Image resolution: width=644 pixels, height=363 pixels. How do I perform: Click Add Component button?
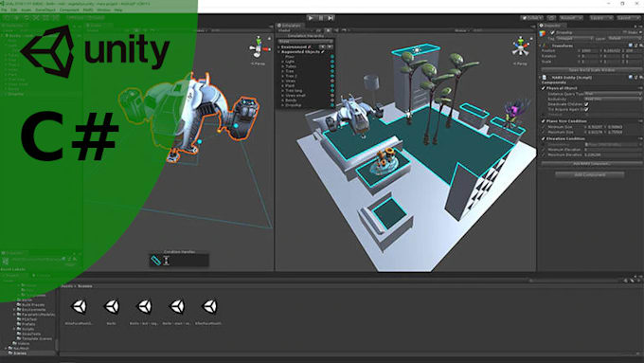tap(590, 174)
